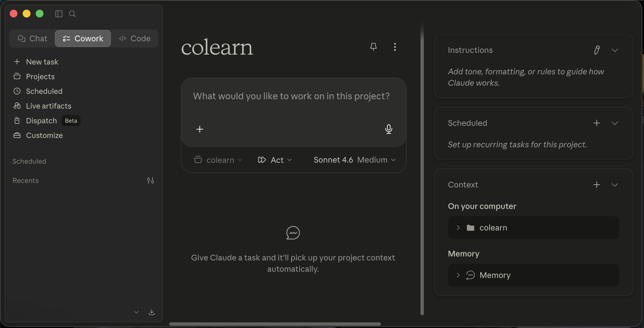The width and height of the screenshot is (644, 328).
Task: Click the Memory chat bubble icon
Action: (471, 275)
